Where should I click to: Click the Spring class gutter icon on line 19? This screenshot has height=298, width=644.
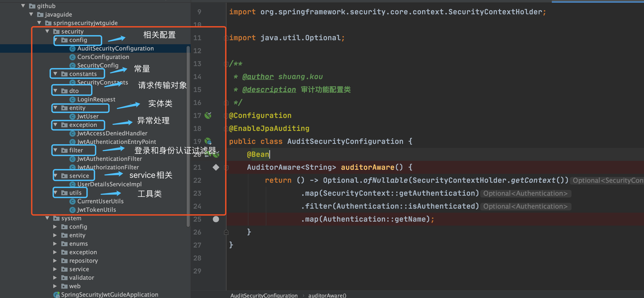pos(208,141)
